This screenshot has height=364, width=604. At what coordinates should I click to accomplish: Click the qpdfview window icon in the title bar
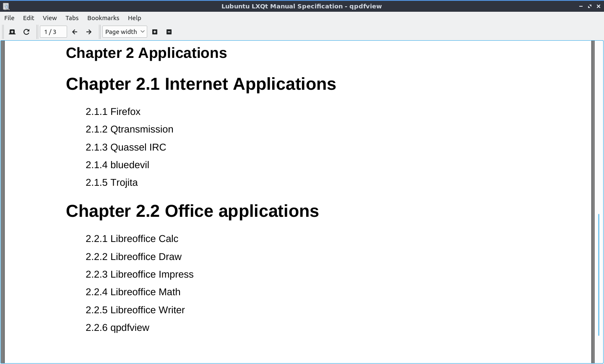click(x=6, y=6)
